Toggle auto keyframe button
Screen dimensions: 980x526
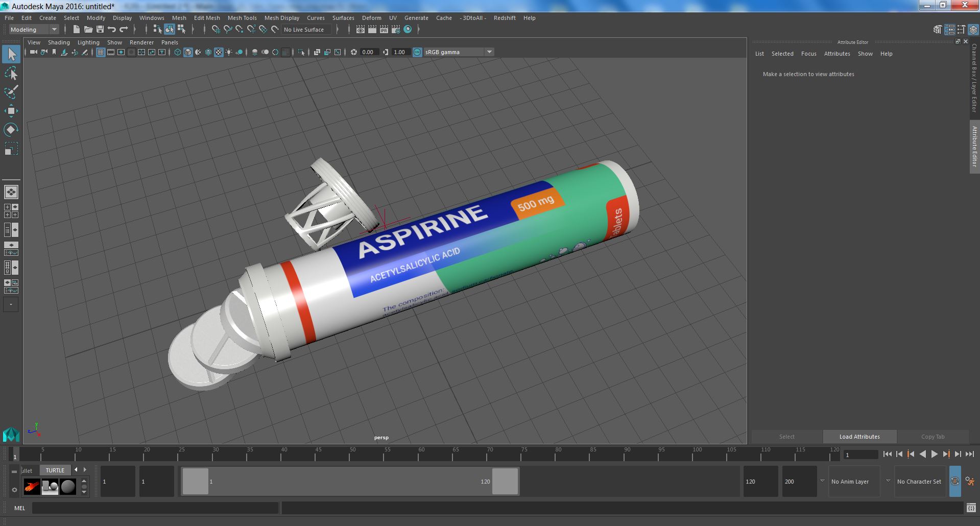954,481
